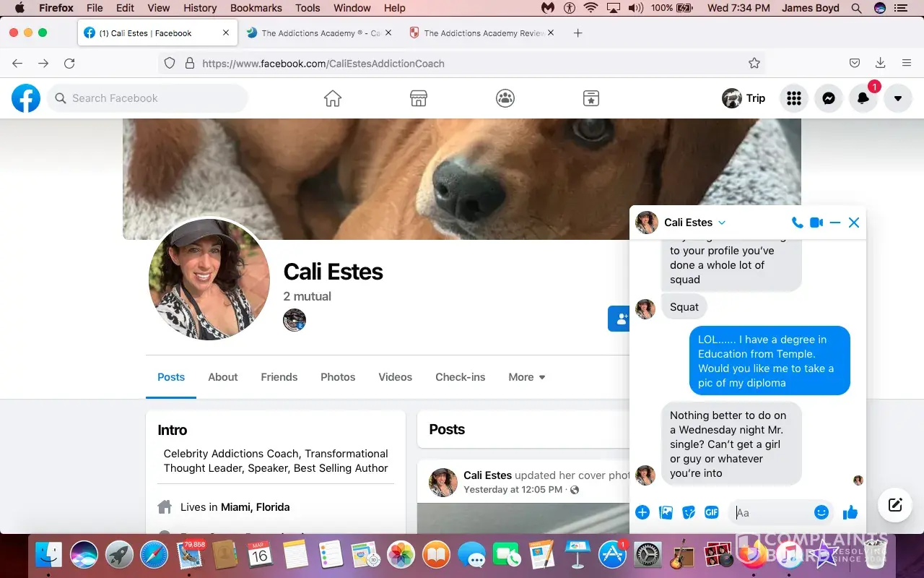Open the Videos tab

point(396,377)
